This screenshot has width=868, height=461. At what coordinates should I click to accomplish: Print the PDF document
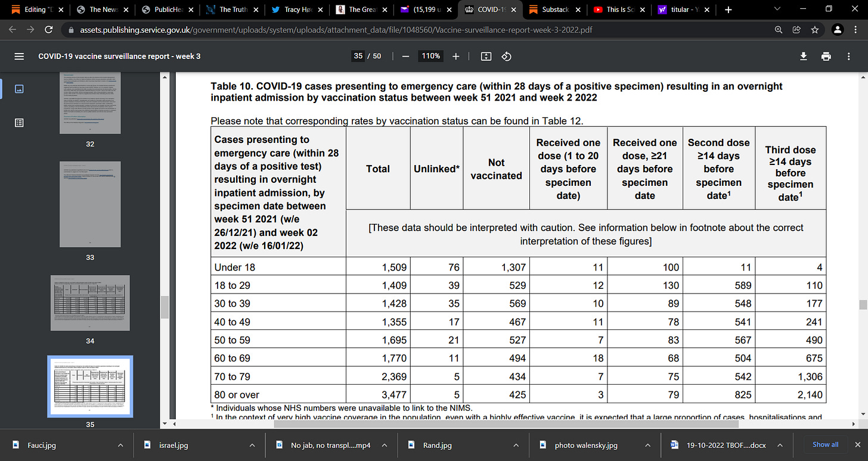point(826,56)
